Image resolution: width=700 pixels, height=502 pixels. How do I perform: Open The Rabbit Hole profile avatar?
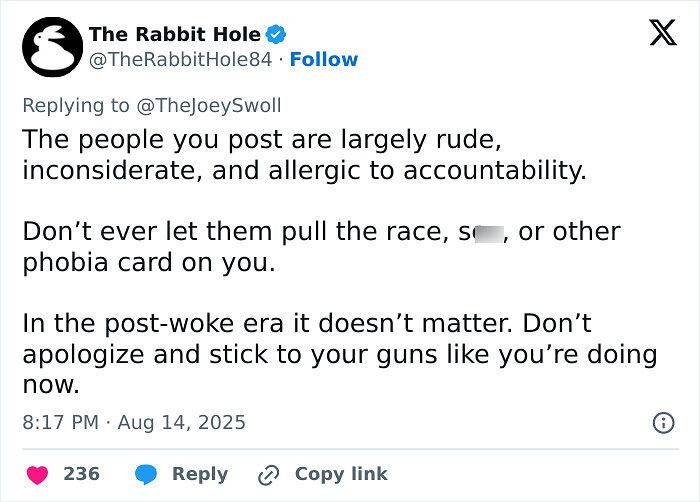53,47
